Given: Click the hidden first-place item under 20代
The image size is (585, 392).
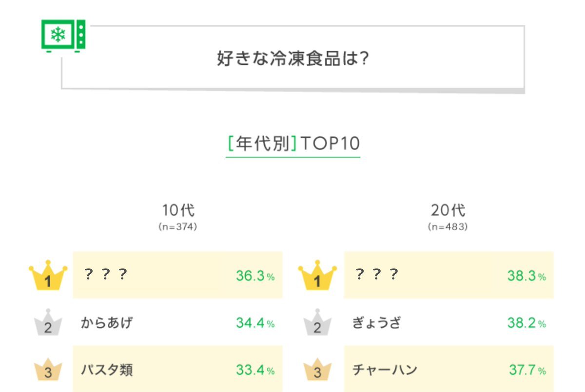Looking at the screenshot, I should pyautogui.click(x=377, y=275).
